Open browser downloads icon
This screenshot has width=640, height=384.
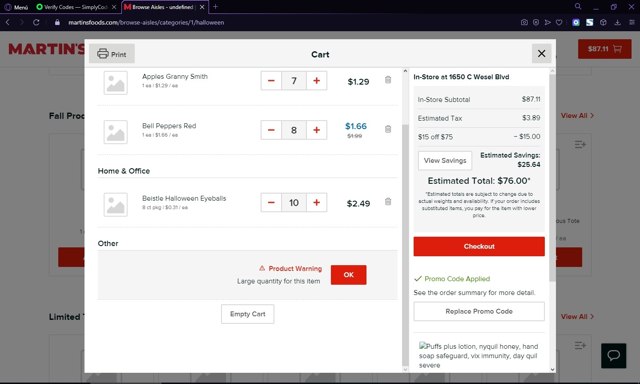[x=617, y=22]
